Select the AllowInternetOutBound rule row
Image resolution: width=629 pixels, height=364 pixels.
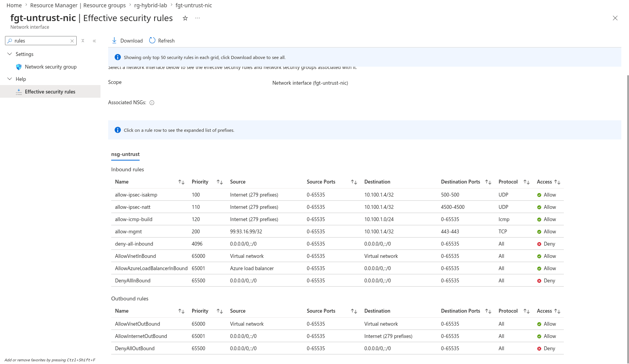tap(338, 336)
